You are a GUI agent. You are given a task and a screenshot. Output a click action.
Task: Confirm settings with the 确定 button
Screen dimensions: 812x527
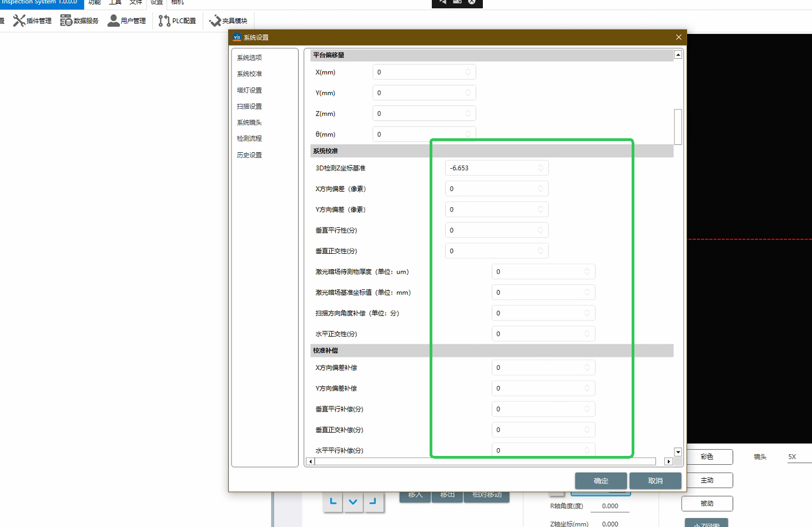click(x=601, y=481)
